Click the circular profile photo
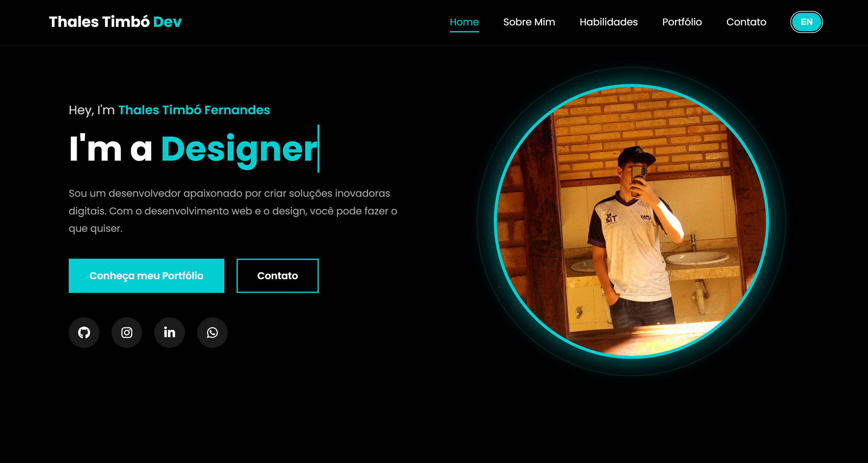Screen dimensions: 868x463 [631, 221]
